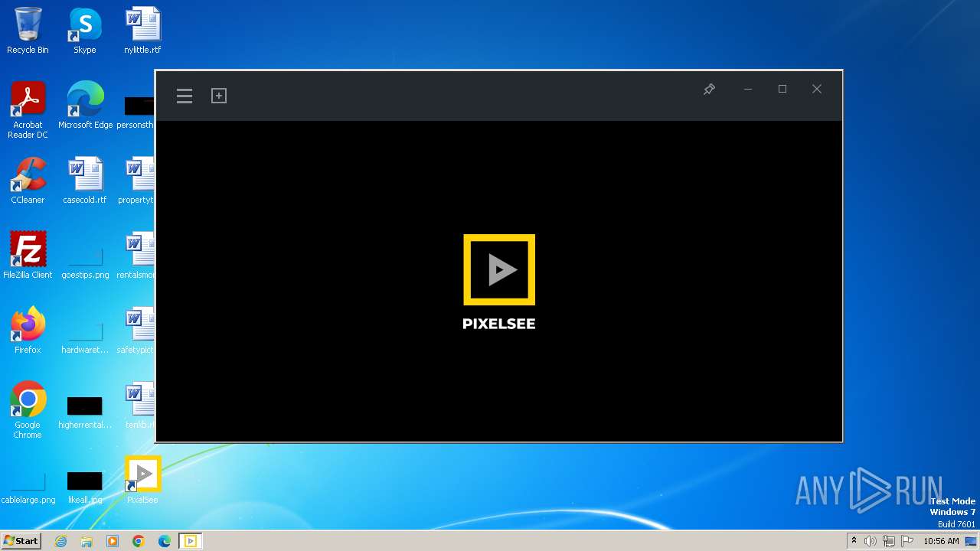
Task: Select the Firefox desktop shortcut
Action: click(x=28, y=331)
